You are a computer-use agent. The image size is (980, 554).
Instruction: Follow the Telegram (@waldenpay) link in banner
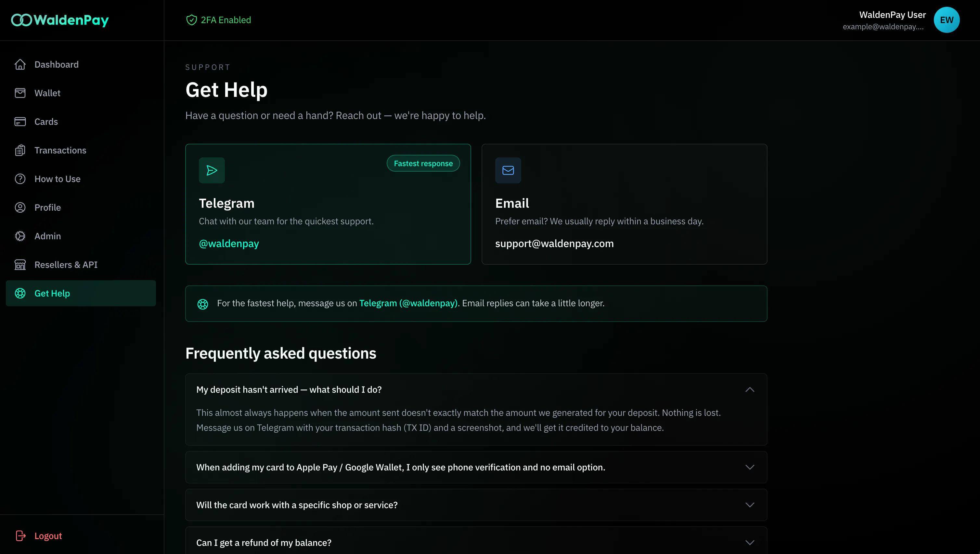pyautogui.click(x=408, y=303)
